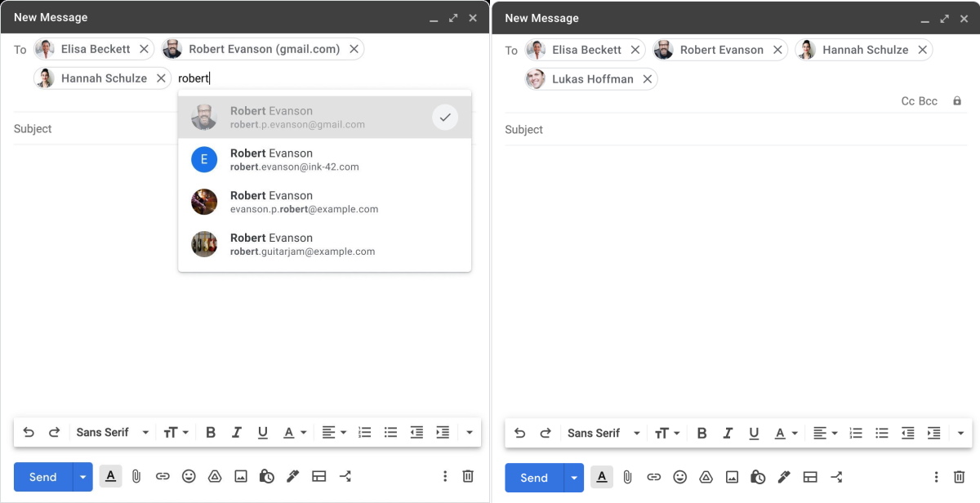Toggle italic in the left compose toolbar
Screen dimensions: 980x503
[237, 433]
